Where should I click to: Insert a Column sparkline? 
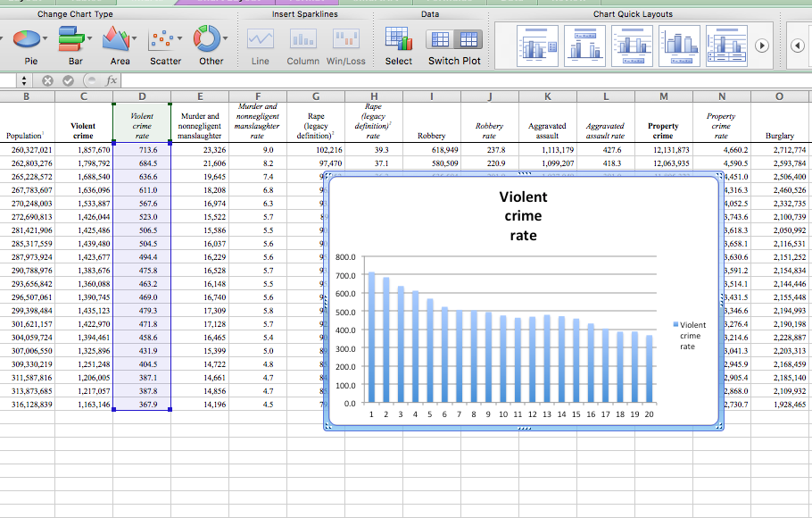coord(302,39)
